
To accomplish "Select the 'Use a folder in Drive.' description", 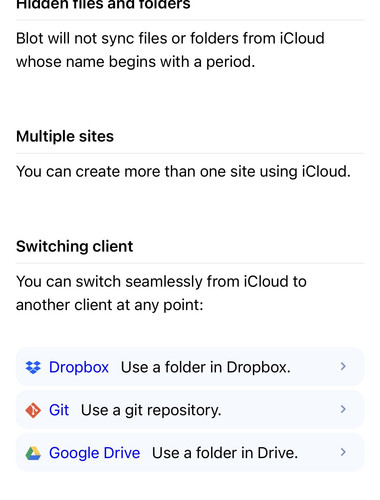I will [x=225, y=453].
